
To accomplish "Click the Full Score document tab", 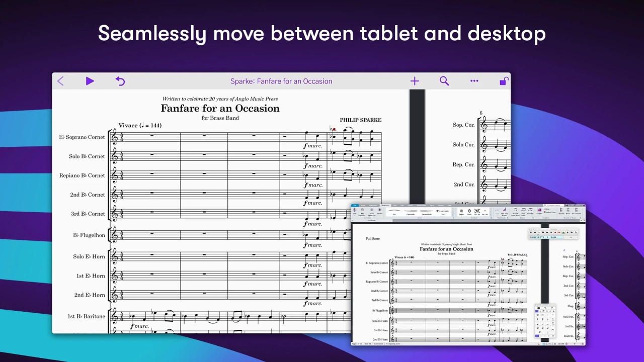I will coord(372,220).
